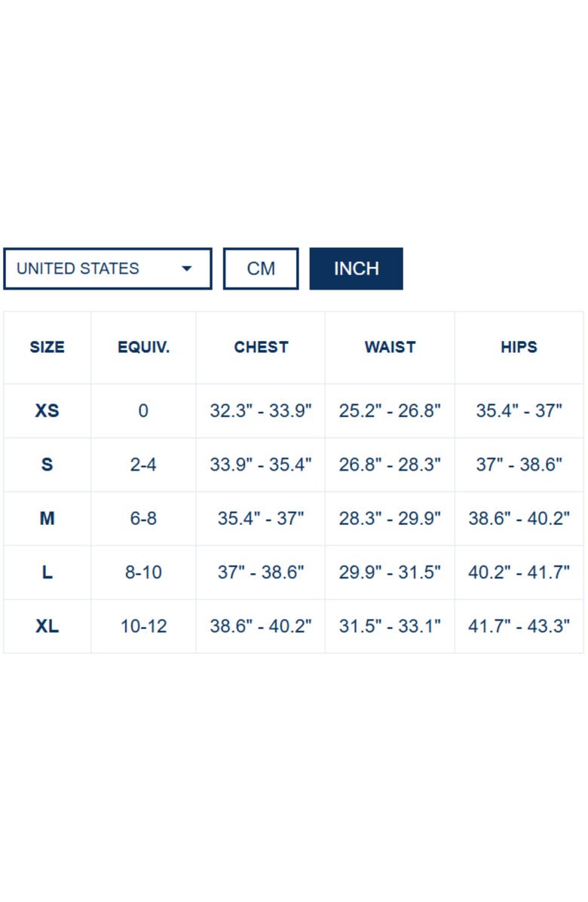This screenshot has height=902, width=588.
Task: Select the M size row label
Action: click(47, 519)
